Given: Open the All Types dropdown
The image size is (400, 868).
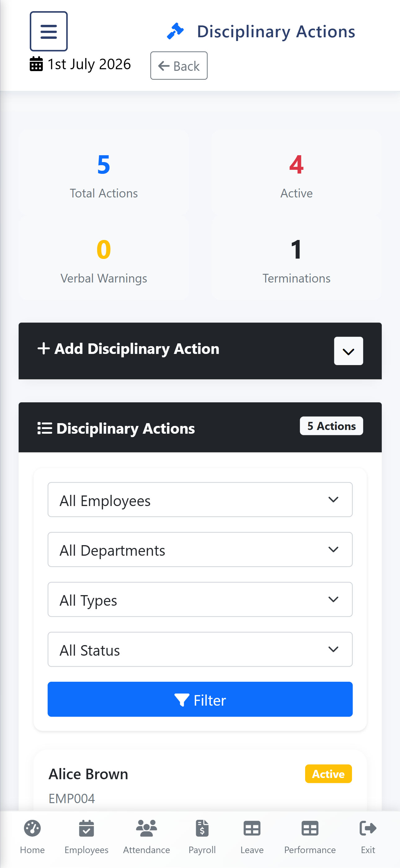Looking at the screenshot, I should [x=200, y=599].
